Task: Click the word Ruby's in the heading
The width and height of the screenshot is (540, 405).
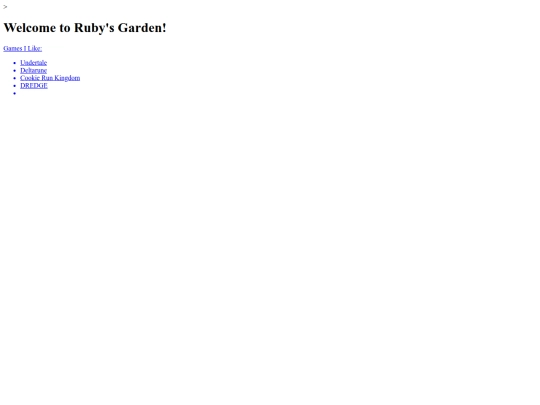Action: 94,28
